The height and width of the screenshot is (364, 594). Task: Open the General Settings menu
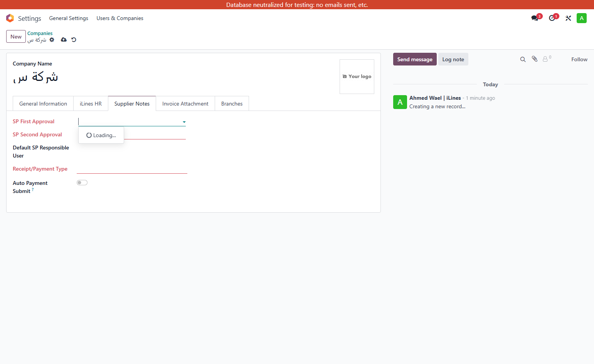point(69,18)
